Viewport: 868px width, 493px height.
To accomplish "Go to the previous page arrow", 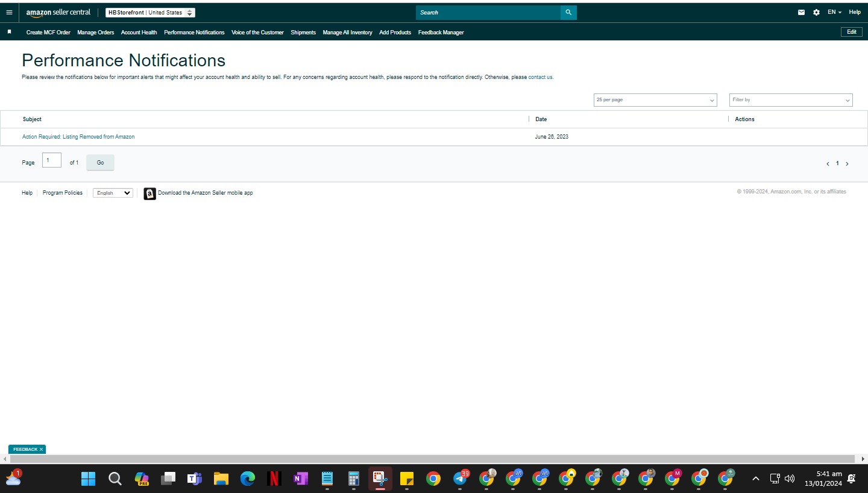I will click(828, 163).
